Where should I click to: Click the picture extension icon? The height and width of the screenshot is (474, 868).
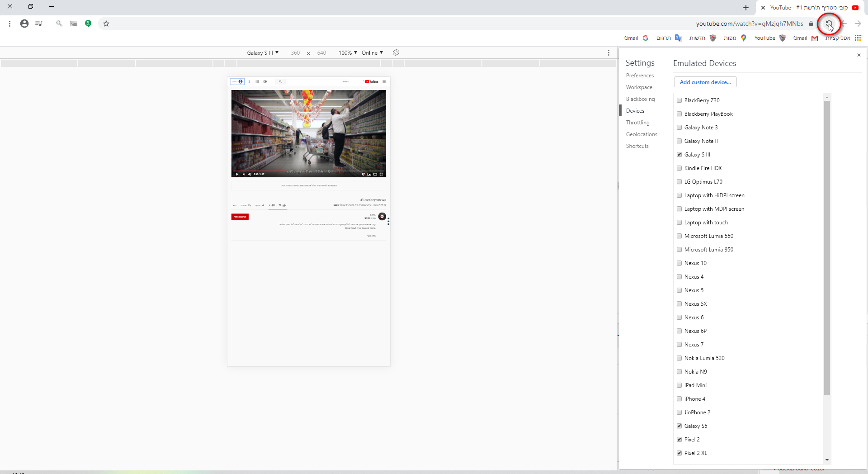(x=74, y=24)
